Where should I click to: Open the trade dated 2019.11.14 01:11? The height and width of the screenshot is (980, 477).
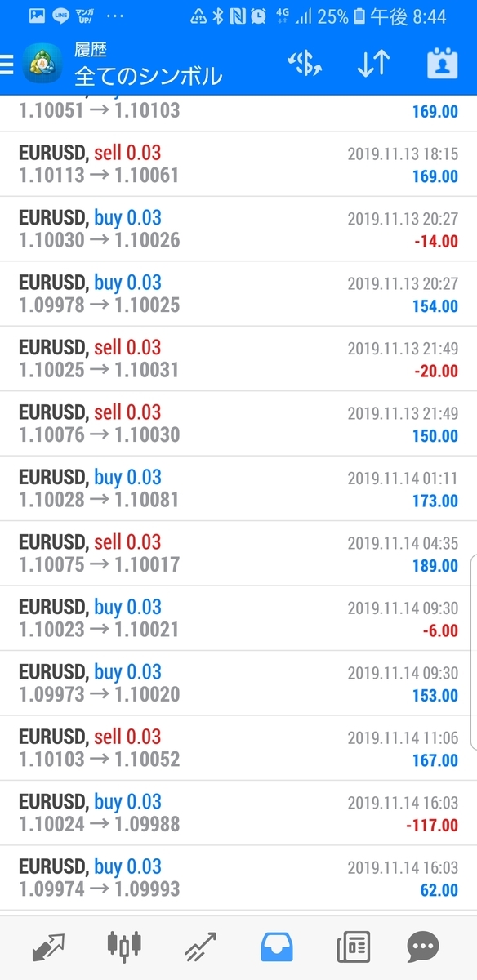coord(238,488)
